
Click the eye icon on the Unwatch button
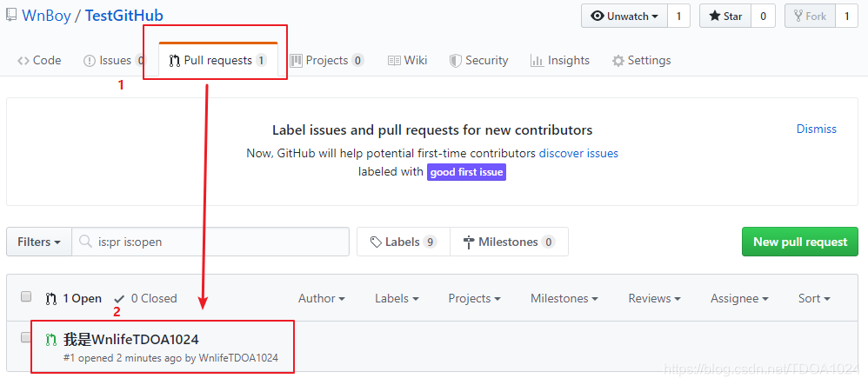point(598,16)
